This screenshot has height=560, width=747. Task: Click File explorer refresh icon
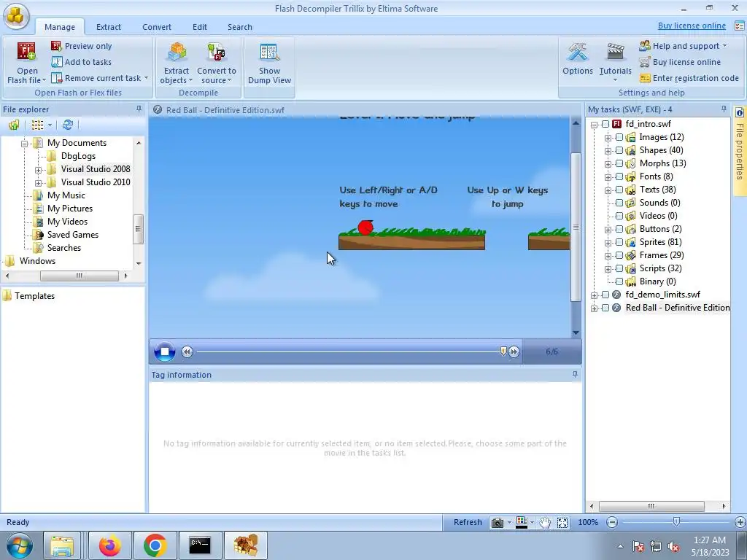68,125
